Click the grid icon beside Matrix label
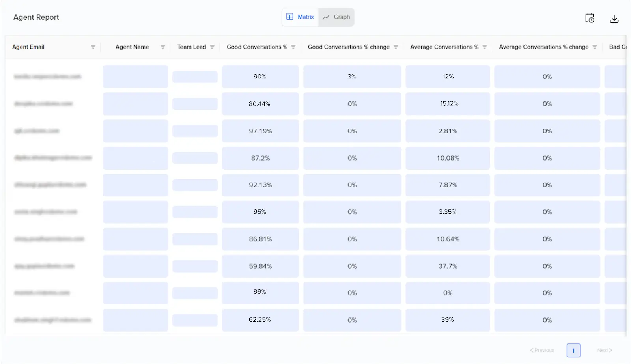Viewport: 631px width, 364px height. 289,17
